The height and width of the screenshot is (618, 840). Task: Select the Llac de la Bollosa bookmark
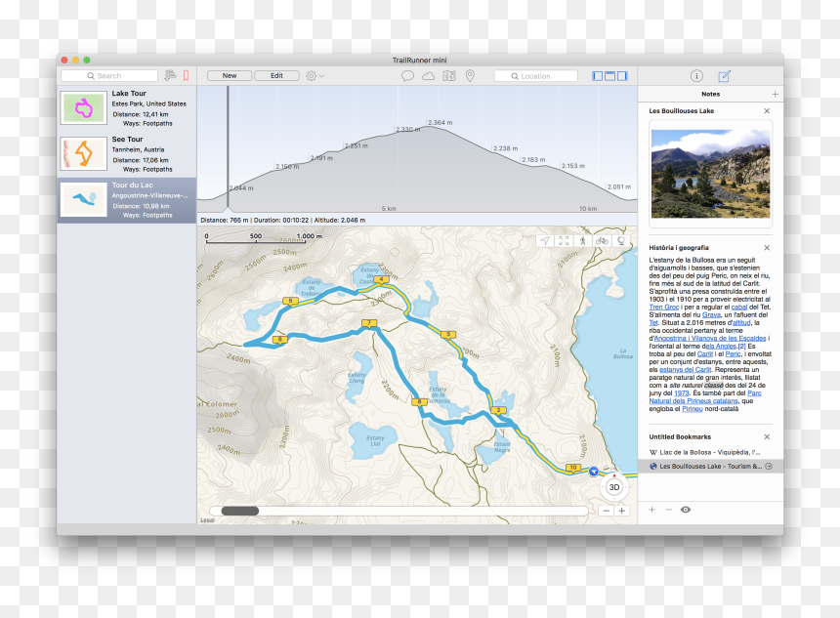coord(710,453)
